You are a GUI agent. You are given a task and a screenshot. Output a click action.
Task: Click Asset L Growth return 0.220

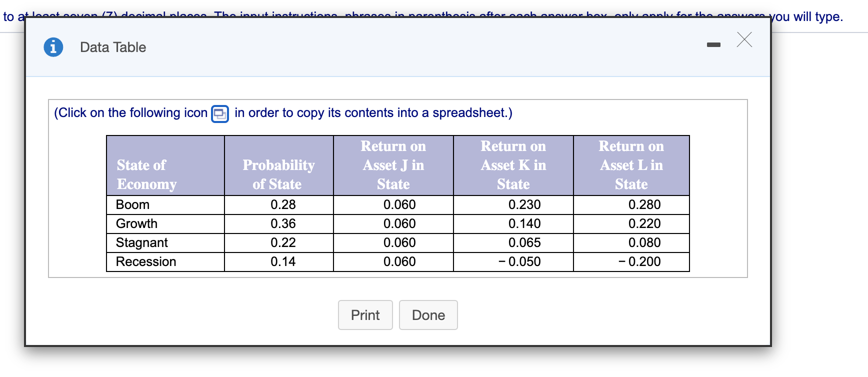coord(644,224)
